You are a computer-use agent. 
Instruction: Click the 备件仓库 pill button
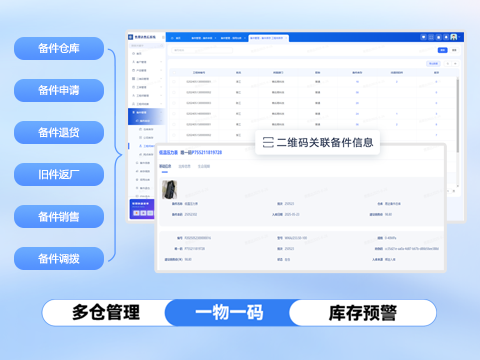[59, 49]
